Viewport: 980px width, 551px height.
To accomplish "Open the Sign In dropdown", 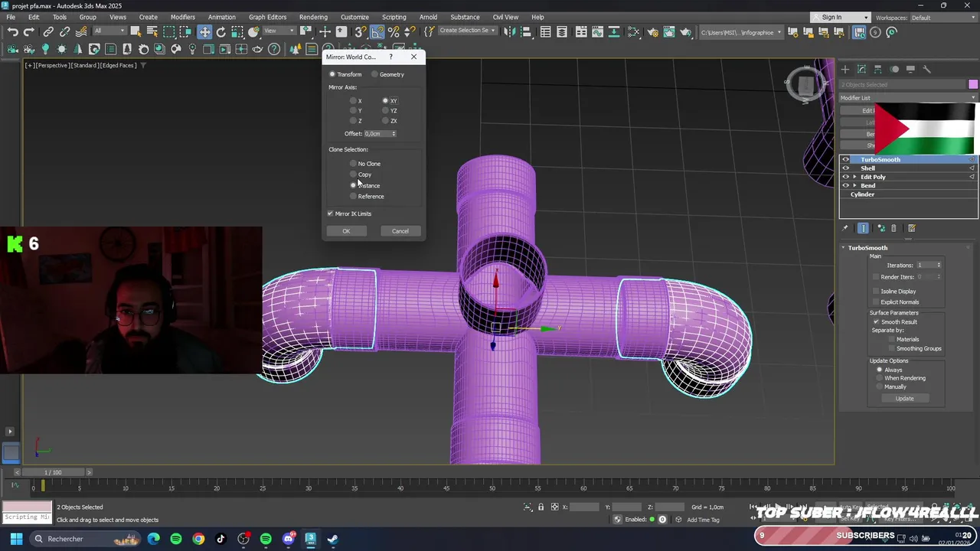I will 841,18.
